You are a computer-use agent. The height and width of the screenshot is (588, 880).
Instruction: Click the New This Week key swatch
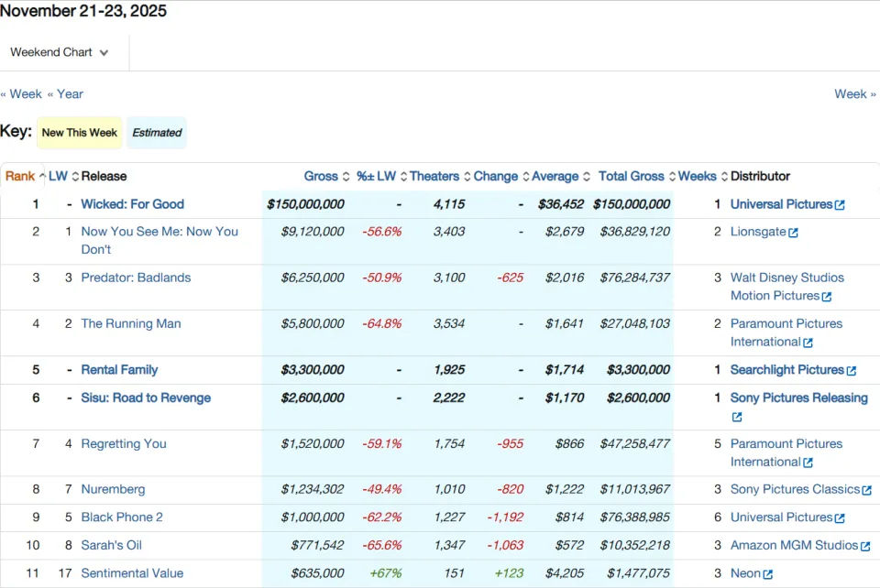click(x=79, y=133)
